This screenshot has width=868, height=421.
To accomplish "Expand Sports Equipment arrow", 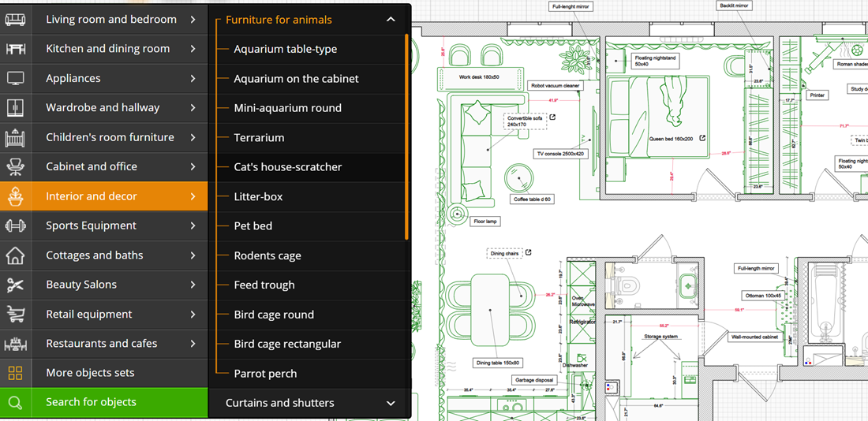I will point(193,225).
